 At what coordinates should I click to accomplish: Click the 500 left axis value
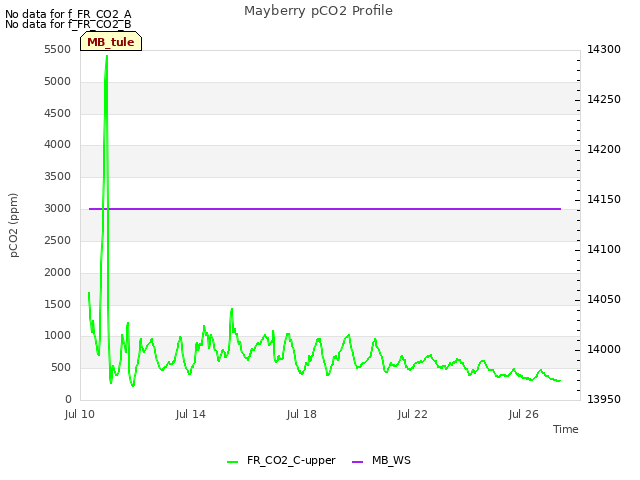click(x=61, y=367)
